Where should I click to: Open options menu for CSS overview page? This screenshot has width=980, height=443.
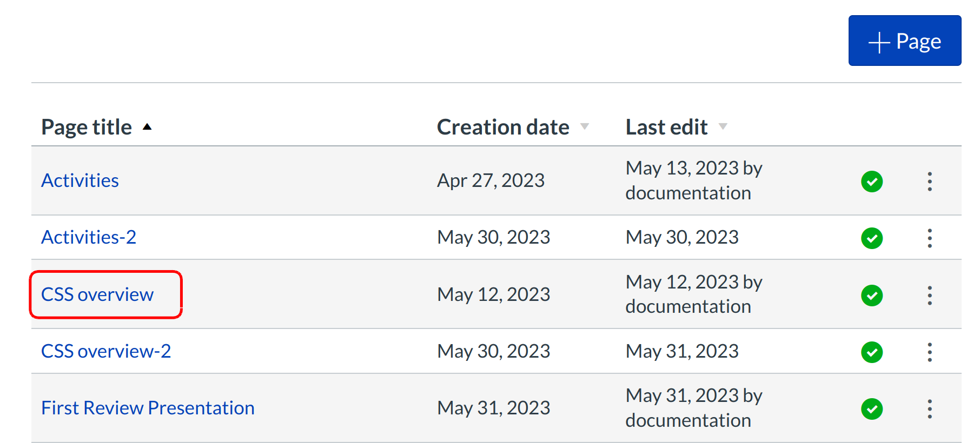929,296
